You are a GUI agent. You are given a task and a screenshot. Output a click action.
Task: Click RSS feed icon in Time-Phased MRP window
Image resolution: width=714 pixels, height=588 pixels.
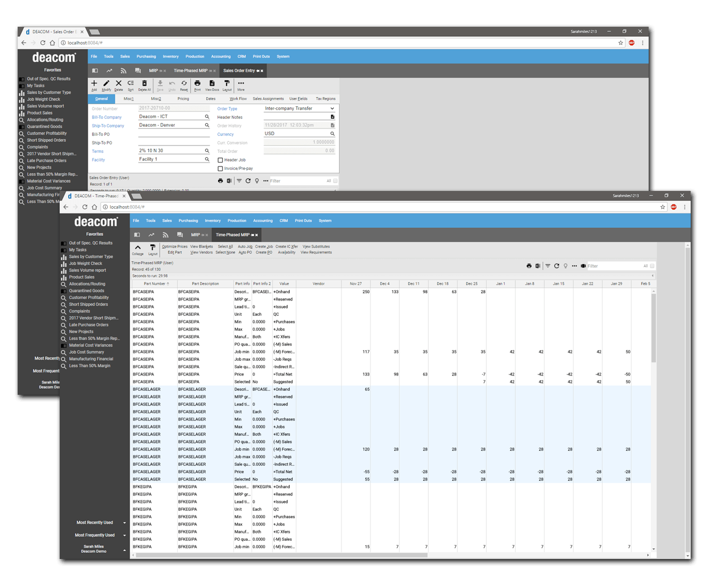click(165, 235)
